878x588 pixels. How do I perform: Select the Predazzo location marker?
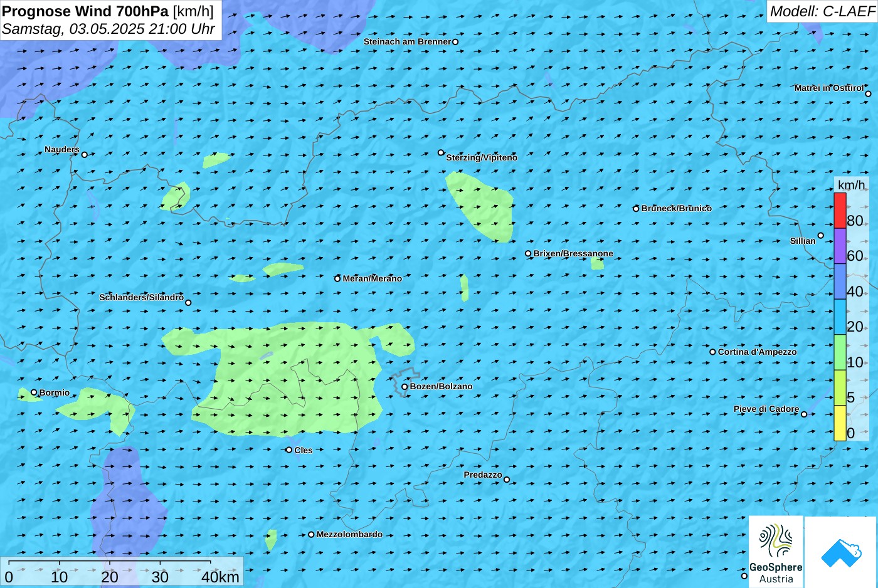click(x=507, y=480)
